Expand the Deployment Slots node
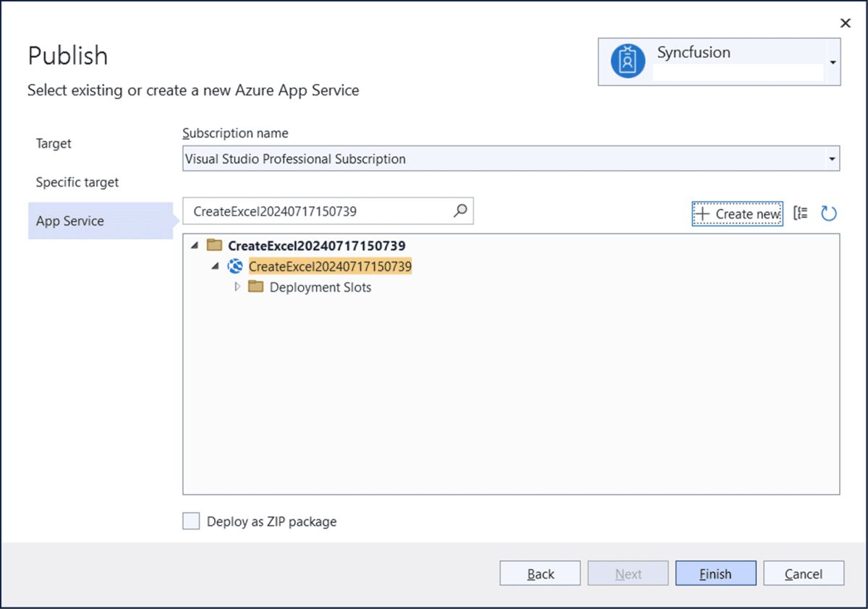 [x=237, y=287]
